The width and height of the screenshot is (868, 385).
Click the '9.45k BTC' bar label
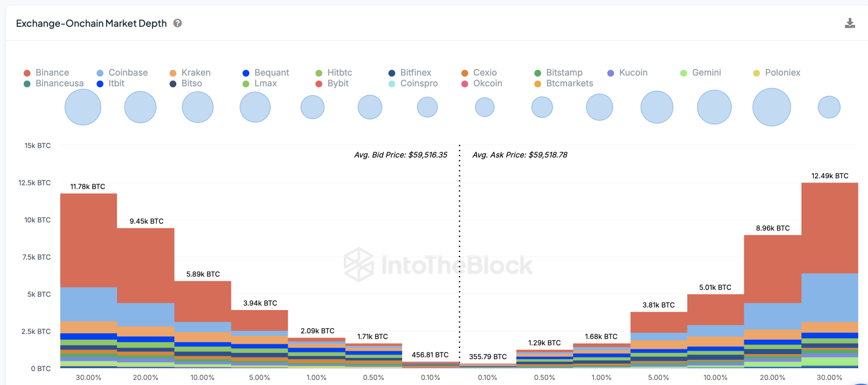(147, 221)
